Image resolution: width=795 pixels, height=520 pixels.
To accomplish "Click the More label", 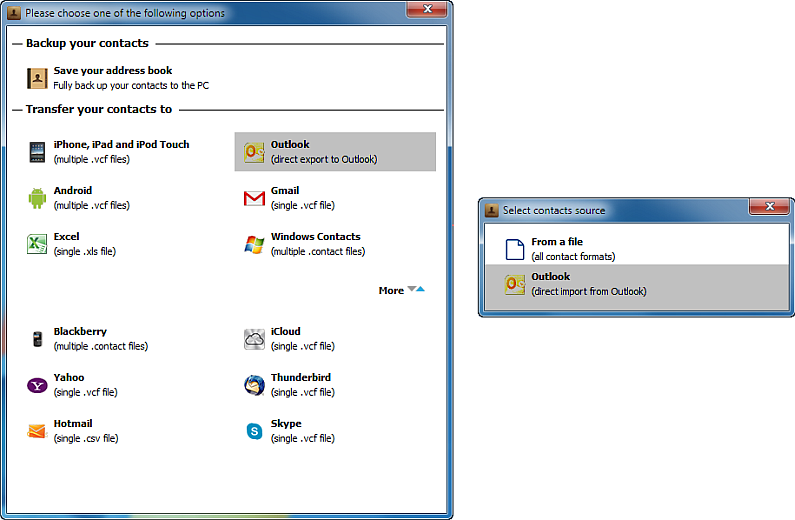I will pyautogui.click(x=391, y=290).
